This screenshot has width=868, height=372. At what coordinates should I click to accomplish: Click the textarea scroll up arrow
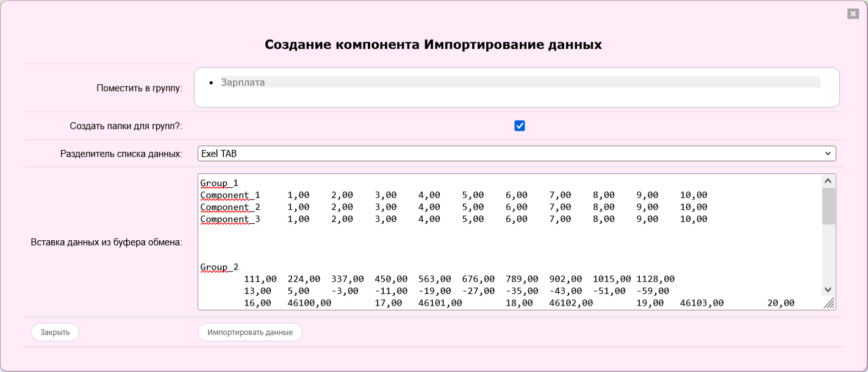pos(828,181)
